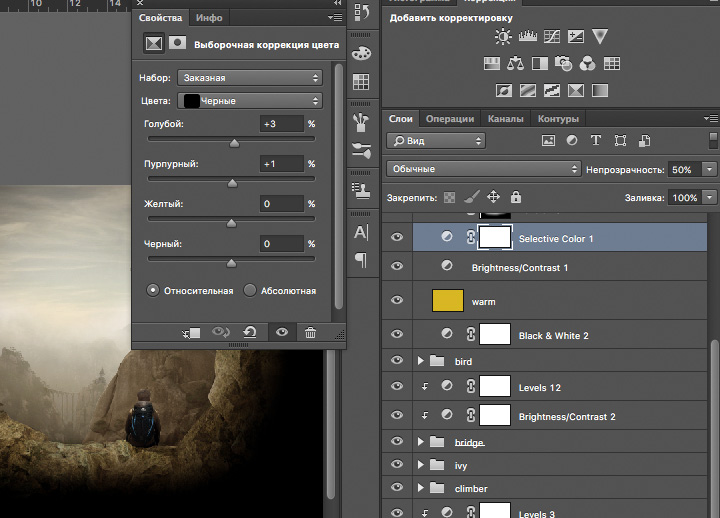
Task: Hide the Levels 12 layer
Action: [x=397, y=386]
